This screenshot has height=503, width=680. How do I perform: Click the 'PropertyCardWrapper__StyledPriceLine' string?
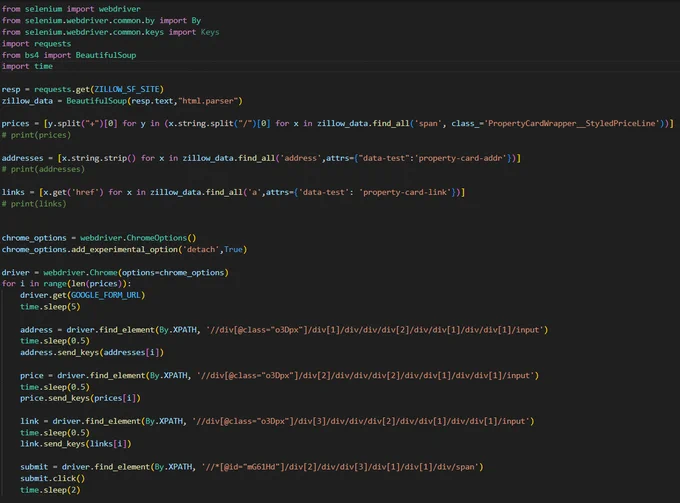tap(573, 124)
